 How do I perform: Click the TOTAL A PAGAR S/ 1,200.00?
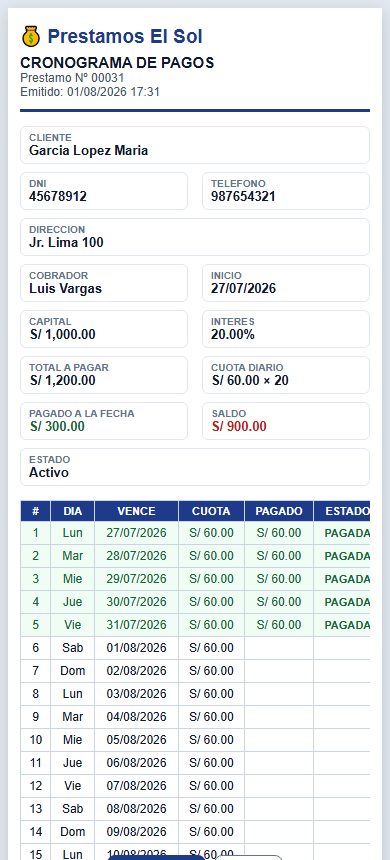coord(62,381)
